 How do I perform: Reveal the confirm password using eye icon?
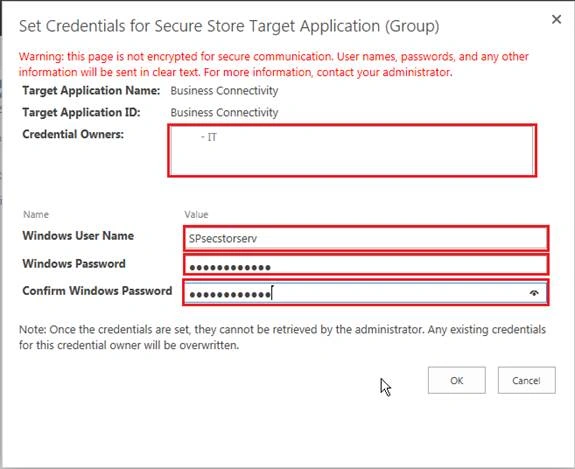[534, 293]
